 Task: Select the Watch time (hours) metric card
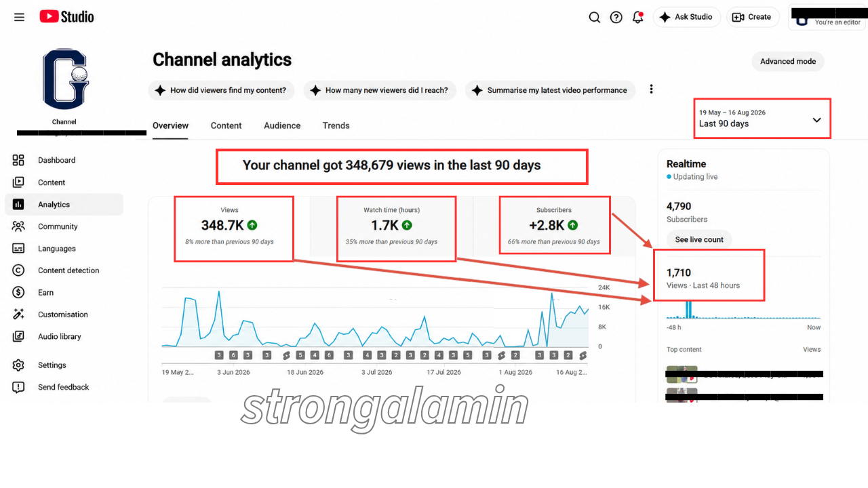(391, 228)
